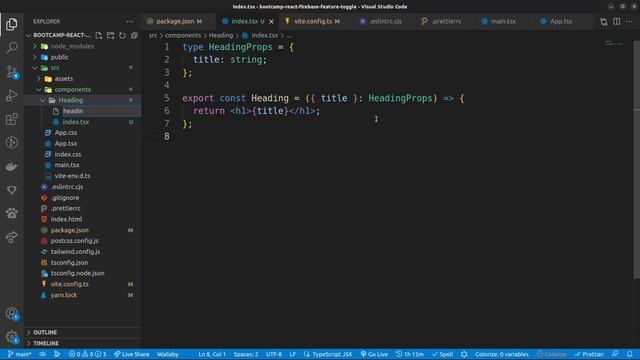Open the Manage gear icon
640x360 pixels.
click(x=11, y=337)
